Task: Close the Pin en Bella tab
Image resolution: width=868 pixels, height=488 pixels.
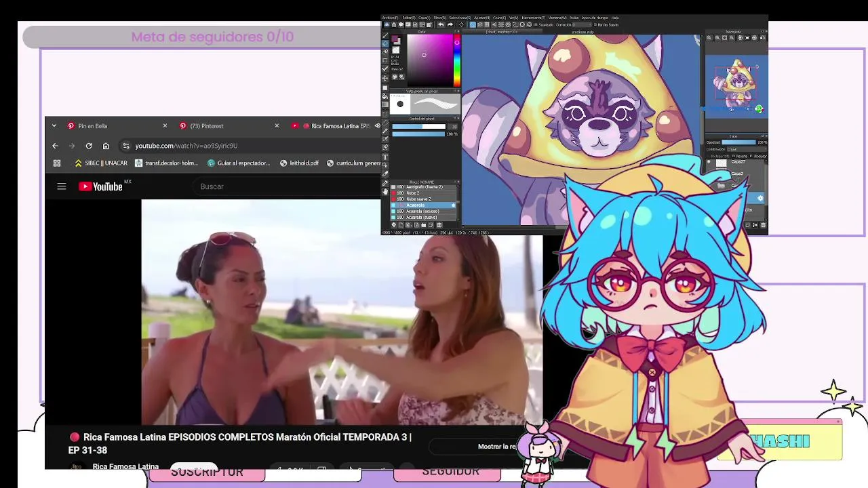Action: point(165,125)
